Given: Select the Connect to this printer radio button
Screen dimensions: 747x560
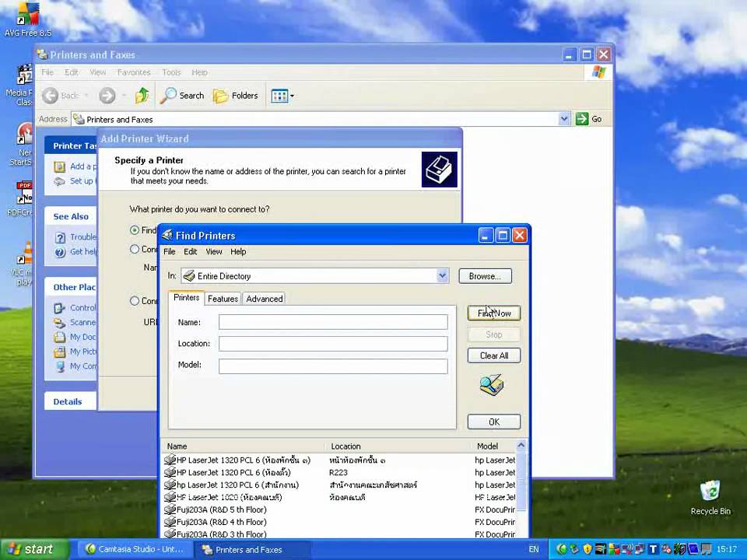Looking at the screenshot, I should [x=135, y=249].
